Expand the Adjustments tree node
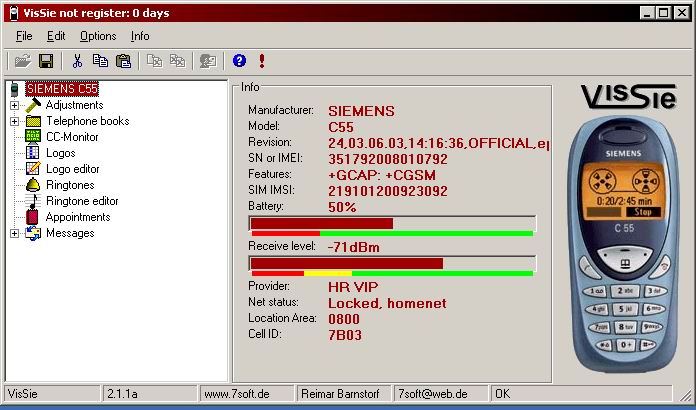The image size is (696, 410). [x=15, y=106]
